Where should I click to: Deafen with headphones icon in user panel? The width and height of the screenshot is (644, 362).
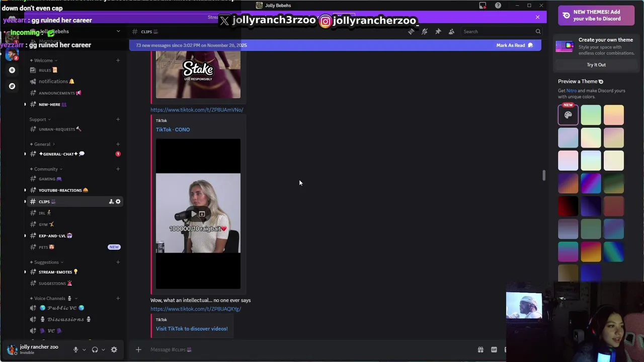(x=95, y=349)
